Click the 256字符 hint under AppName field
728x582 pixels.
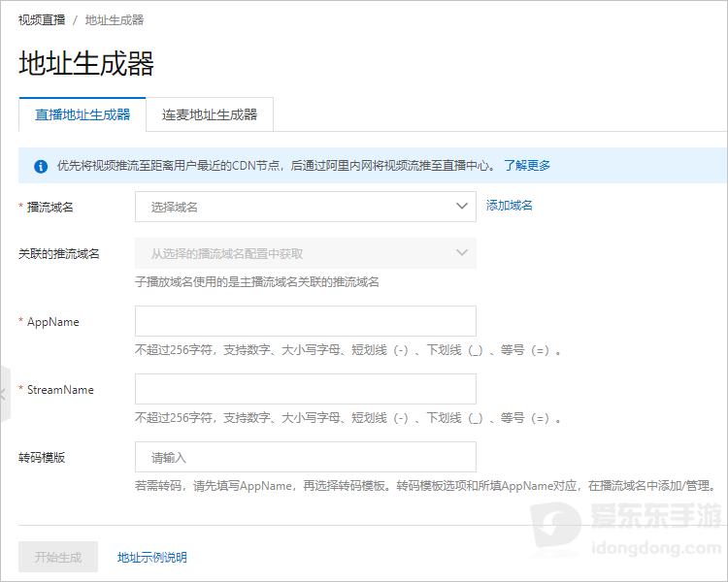point(348,350)
